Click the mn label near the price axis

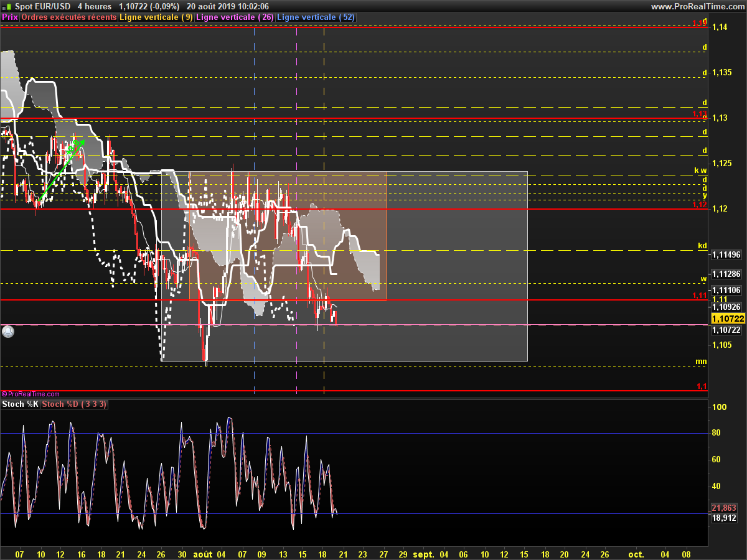coord(701,362)
